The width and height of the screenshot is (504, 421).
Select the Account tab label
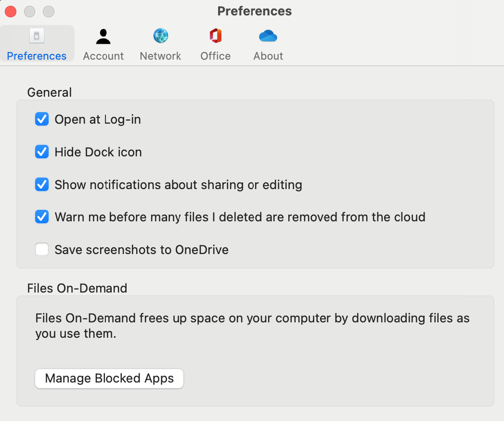(103, 56)
